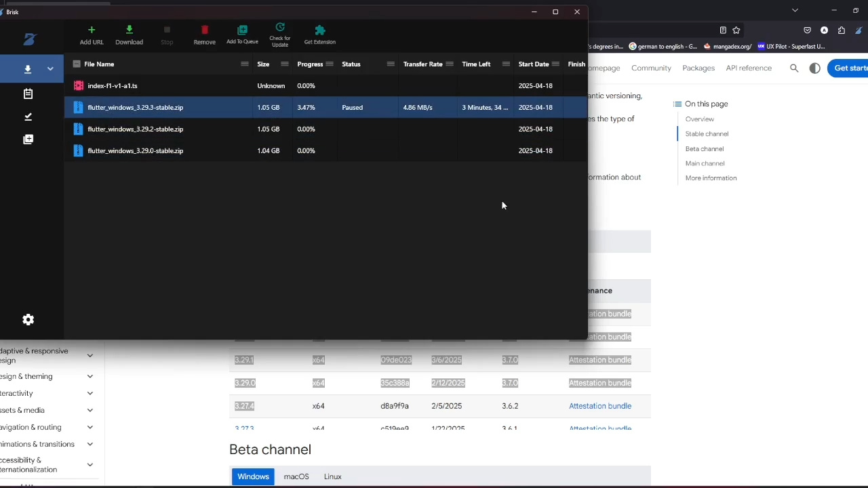Open Packages menu on Flutter site
This screenshot has height=488, width=868.
pos(698,68)
